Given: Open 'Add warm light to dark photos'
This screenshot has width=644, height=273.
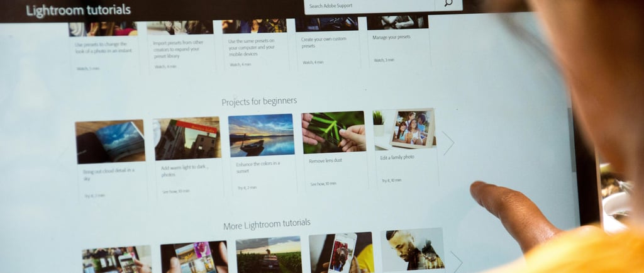Looking at the screenshot, I should (185, 170).
